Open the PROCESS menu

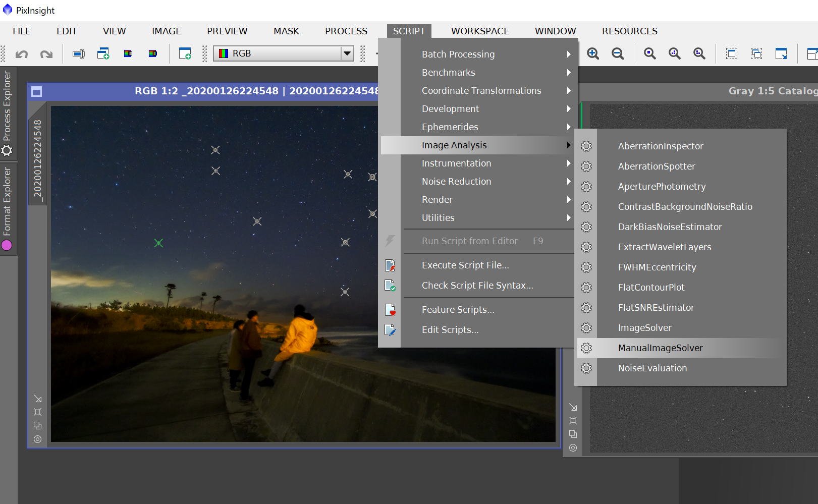click(346, 31)
